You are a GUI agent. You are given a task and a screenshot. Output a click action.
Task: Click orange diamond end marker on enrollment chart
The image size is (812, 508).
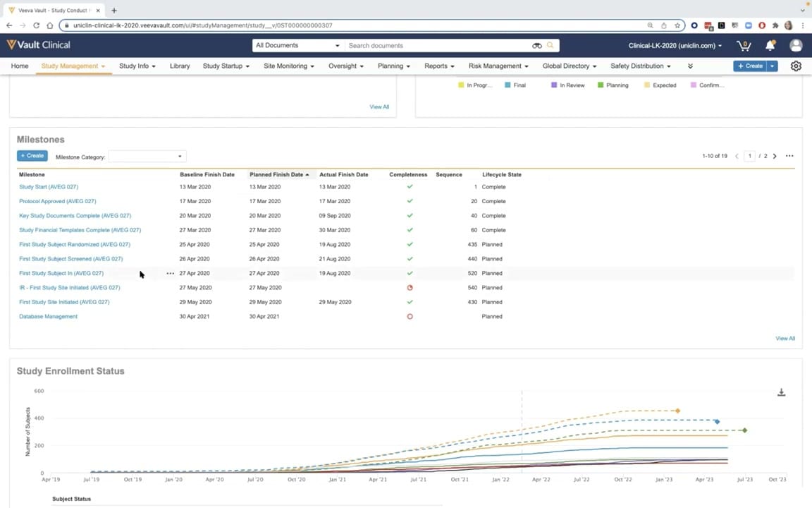(x=677, y=411)
